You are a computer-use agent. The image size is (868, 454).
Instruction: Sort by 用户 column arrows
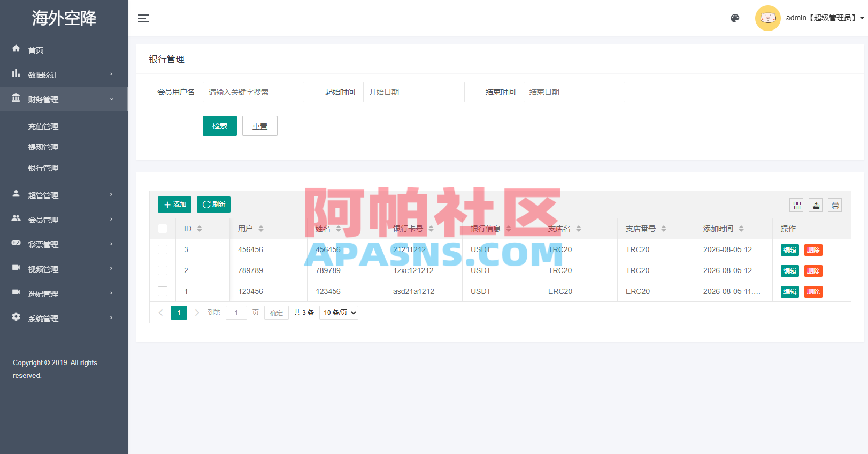[x=261, y=229]
